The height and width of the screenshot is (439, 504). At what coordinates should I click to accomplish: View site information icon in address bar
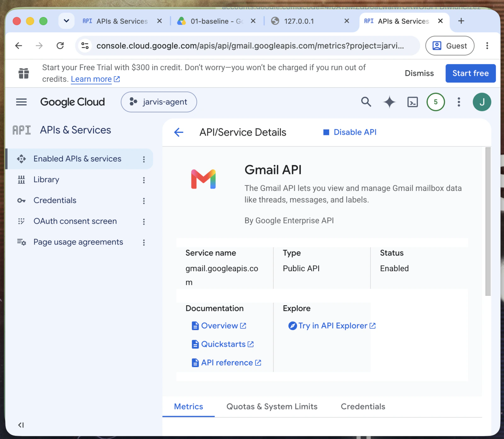[x=85, y=46]
